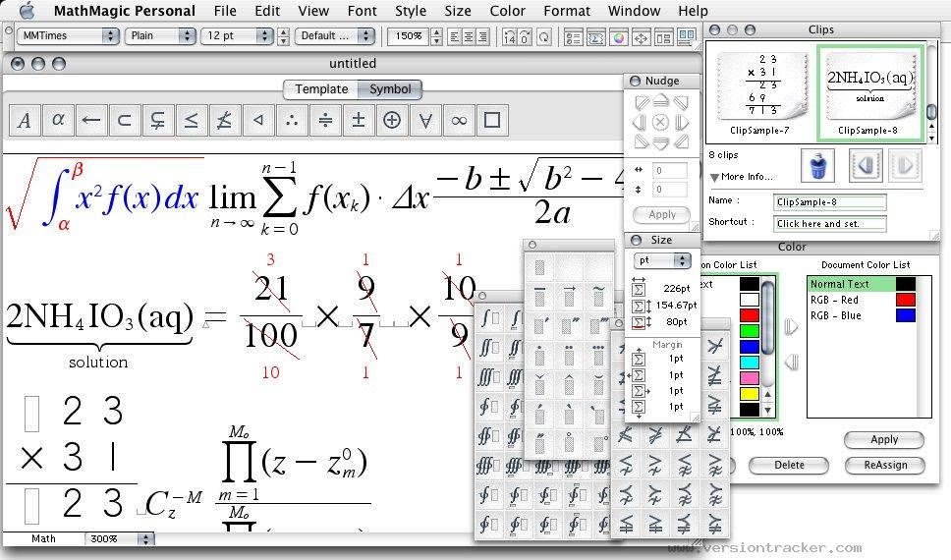The height and width of the screenshot is (560, 951).
Task: Nudge right using the right arrow
Action: tap(682, 123)
